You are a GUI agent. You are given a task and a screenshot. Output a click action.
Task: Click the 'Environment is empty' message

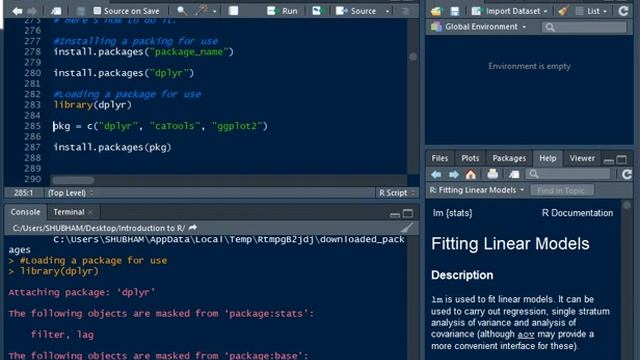tap(529, 66)
